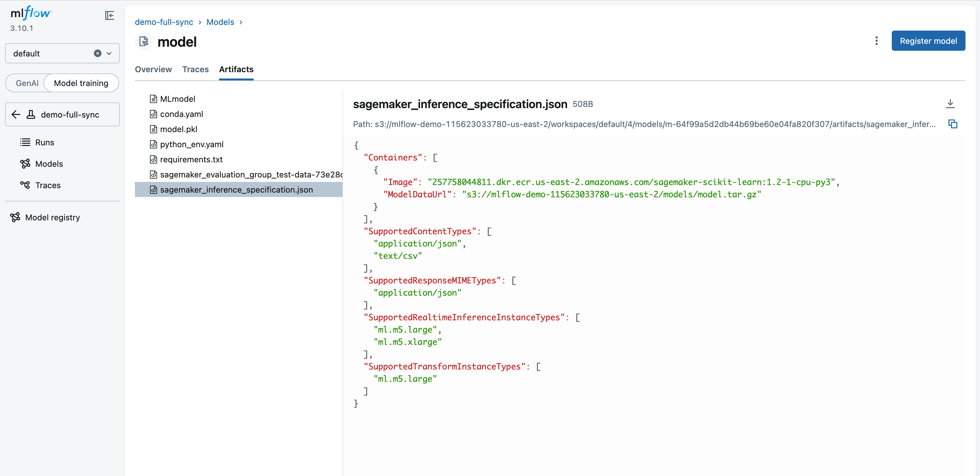Click the MLmodel file icon
The width and height of the screenshot is (980, 476).
[153, 99]
